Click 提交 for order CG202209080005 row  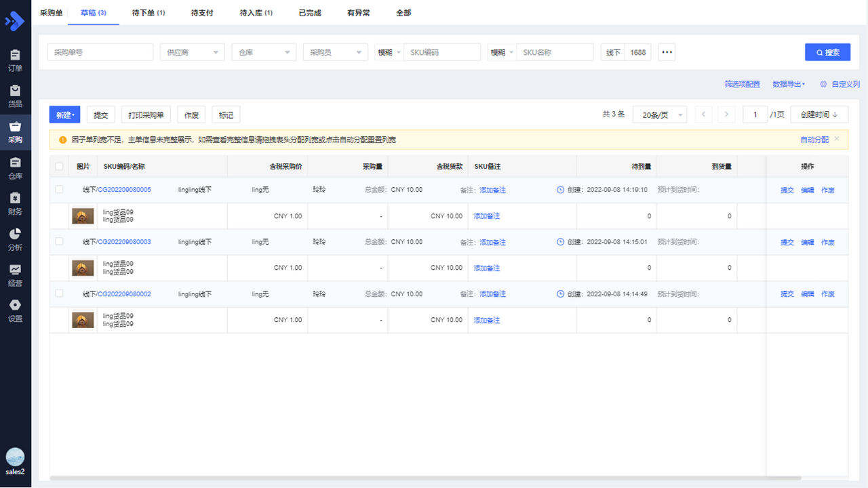coord(787,190)
